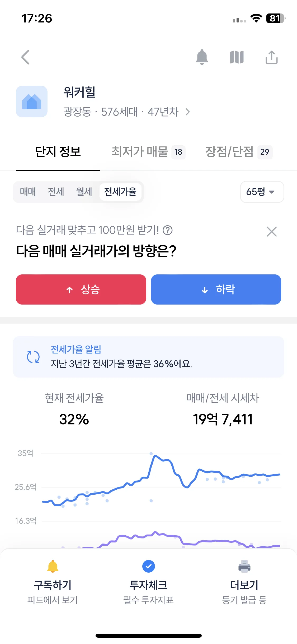Tap the yellow bell 구독하기 icon

click(53, 566)
